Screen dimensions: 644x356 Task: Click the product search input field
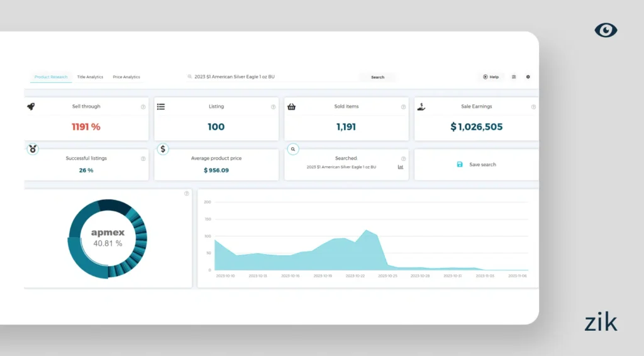(270, 77)
